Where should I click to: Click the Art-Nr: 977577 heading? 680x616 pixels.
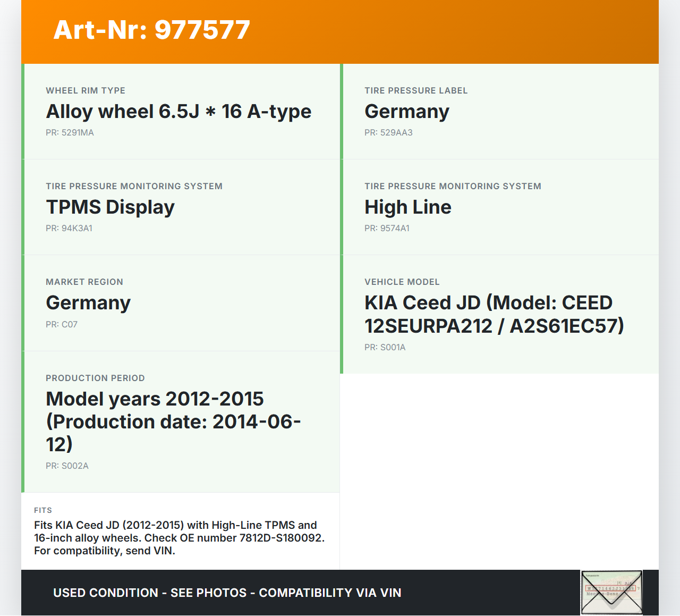point(151,30)
